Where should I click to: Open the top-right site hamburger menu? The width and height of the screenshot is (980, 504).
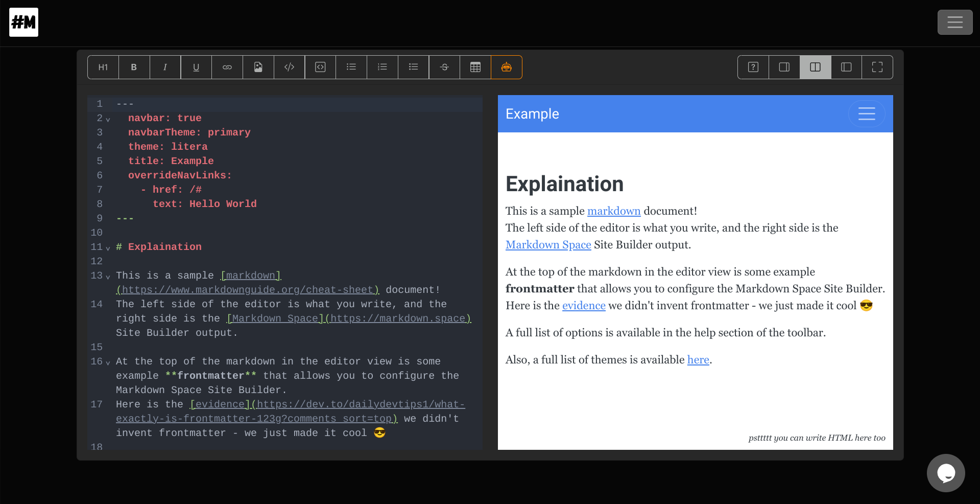(x=954, y=22)
